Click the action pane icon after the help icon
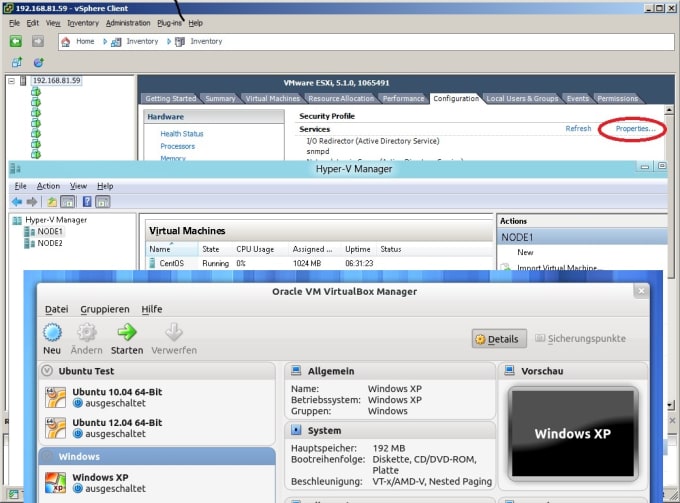The height and width of the screenshot is (503, 680). [x=103, y=202]
